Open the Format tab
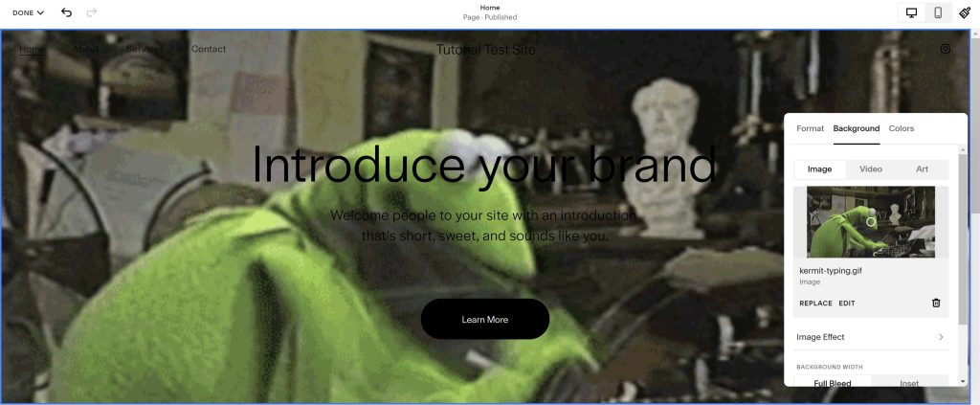The width and height of the screenshot is (980, 405). pyautogui.click(x=810, y=128)
